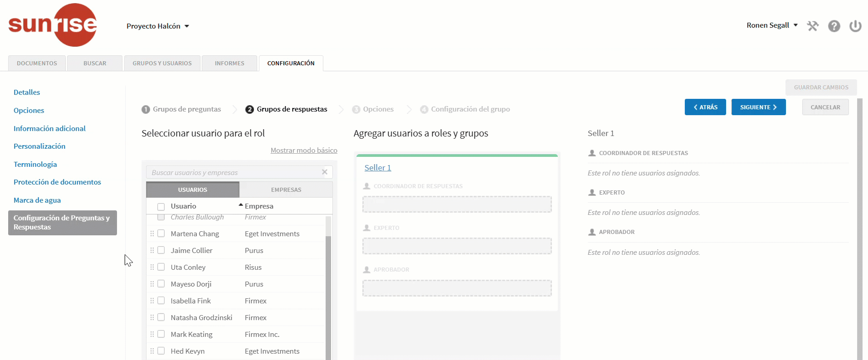Check the box for Hed Kevyn
The width and height of the screenshot is (868, 360).
(x=161, y=351)
